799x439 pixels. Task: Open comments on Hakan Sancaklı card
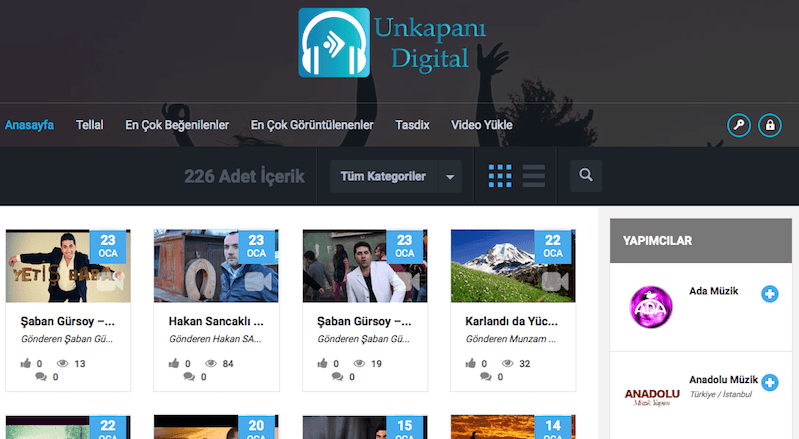click(189, 377)
